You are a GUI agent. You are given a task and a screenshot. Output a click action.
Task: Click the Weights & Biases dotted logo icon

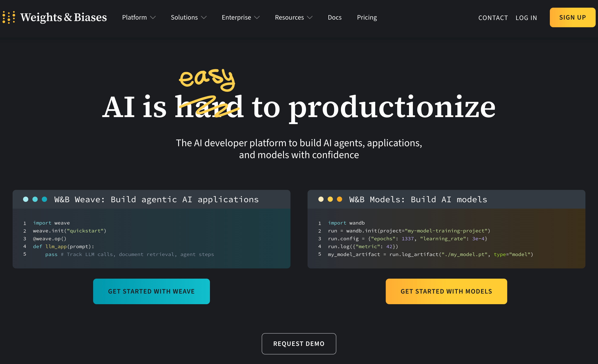click(9, 17)
